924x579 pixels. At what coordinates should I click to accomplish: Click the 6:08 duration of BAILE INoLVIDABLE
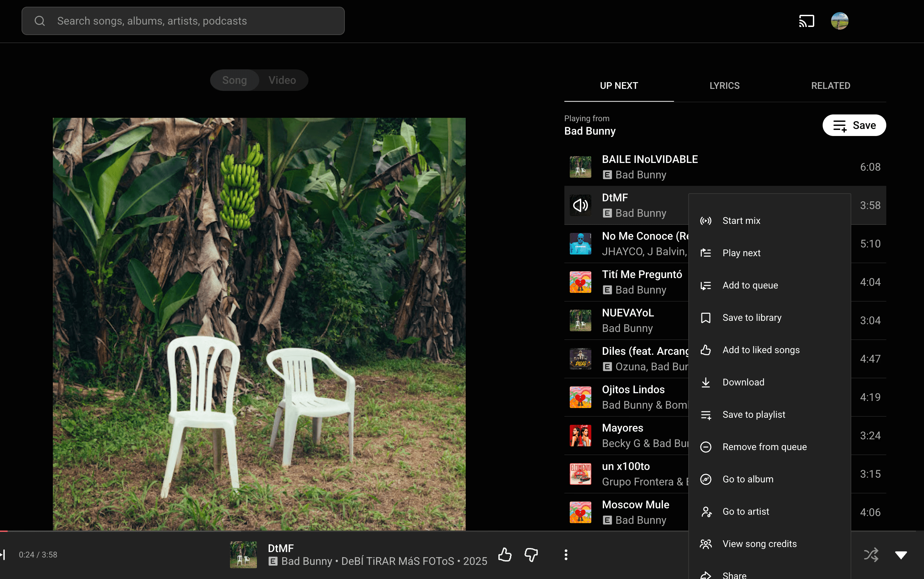(x=870, y=167)
